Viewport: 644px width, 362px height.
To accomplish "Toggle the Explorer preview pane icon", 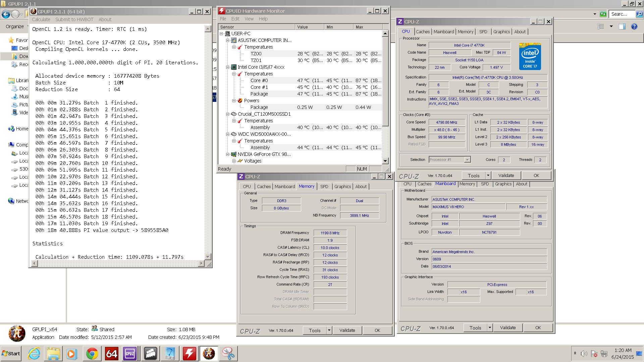I will pos(622,26).
